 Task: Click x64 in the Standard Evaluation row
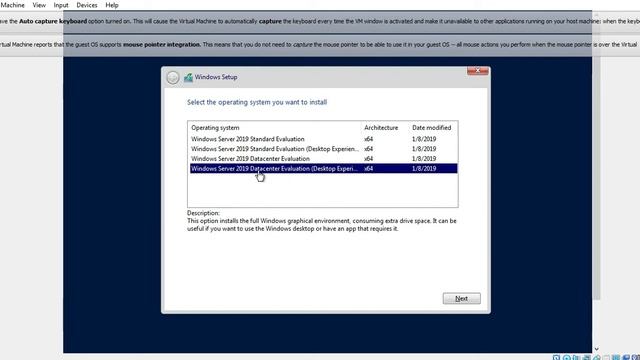pyautogui.click(x=368, y=139)
